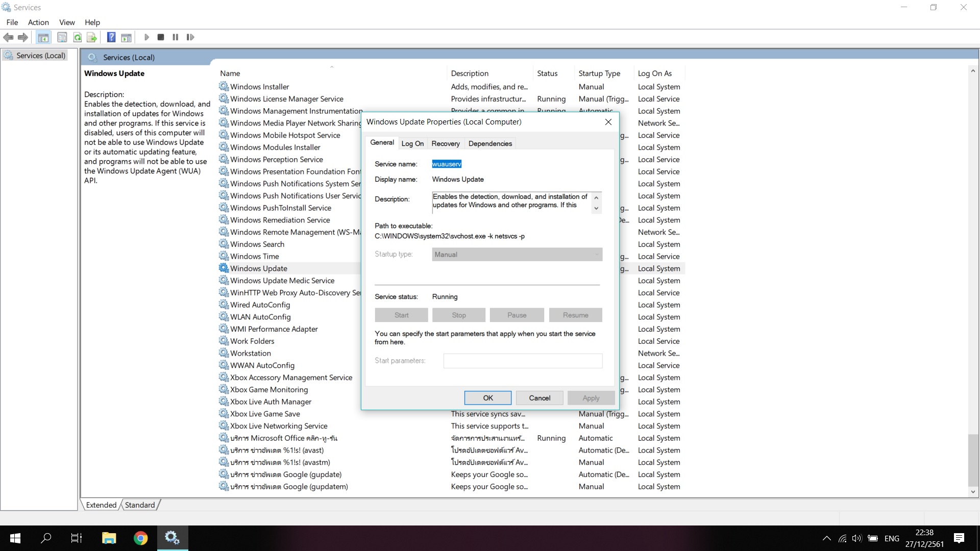Click the Services gear icon on the taskbar
This screenshot has height=551, width=980.
(172, 538)
